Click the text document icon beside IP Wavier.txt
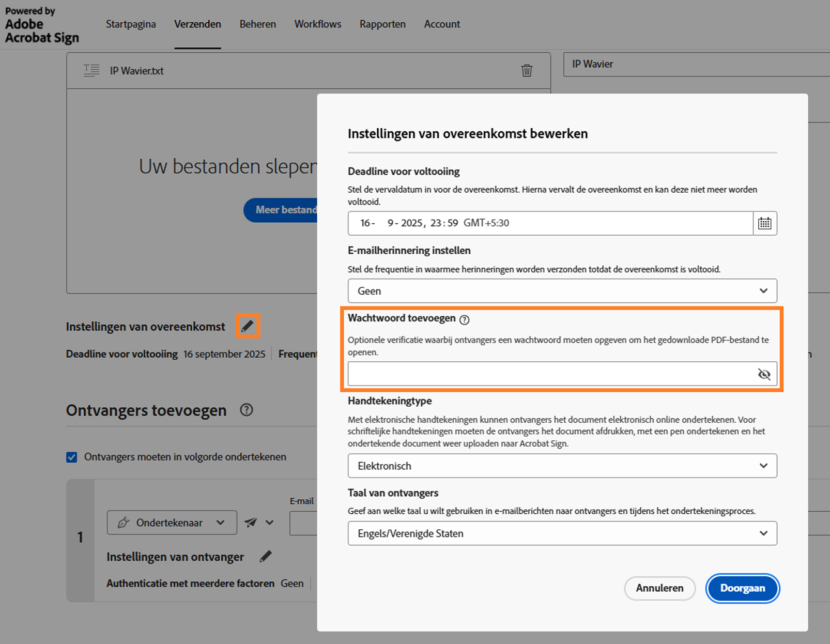Screen dimensions: 830x644 [91, 70]
